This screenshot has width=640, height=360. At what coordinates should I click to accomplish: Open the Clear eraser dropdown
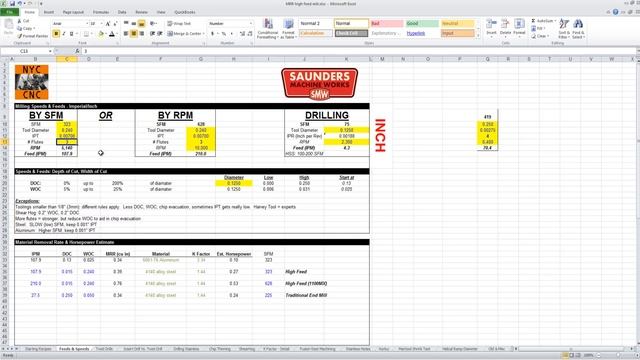point(539,36)
